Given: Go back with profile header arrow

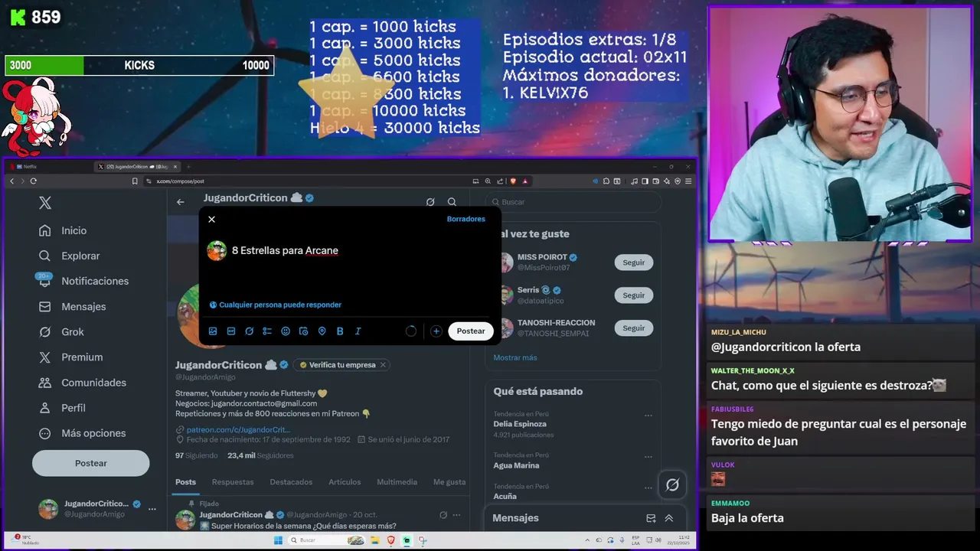Looking at the screenshot, I should coord(181,202).
